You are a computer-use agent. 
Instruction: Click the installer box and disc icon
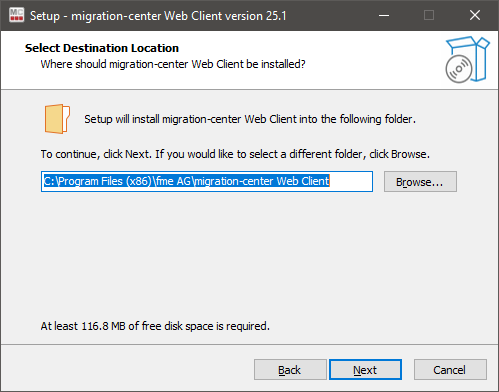(x=467, y=60)
